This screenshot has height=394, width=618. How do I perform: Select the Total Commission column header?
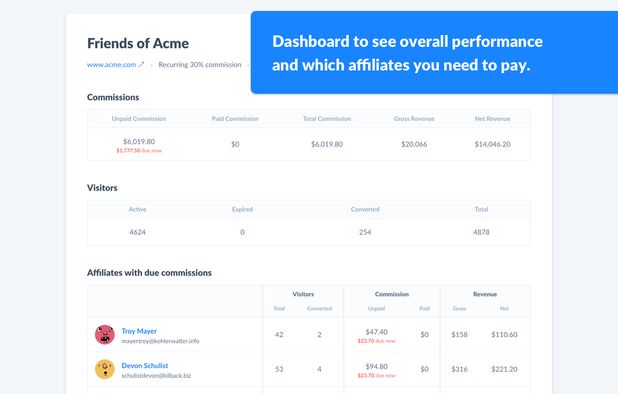coord(327,119)
